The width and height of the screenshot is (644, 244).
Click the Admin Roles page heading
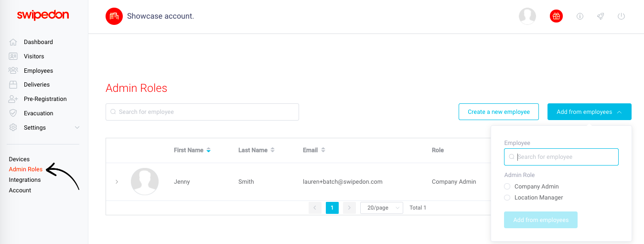pos(137,89)
